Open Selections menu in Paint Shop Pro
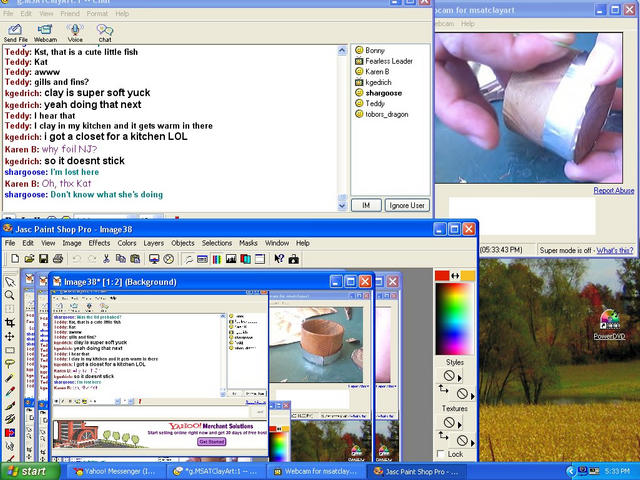 217,243
